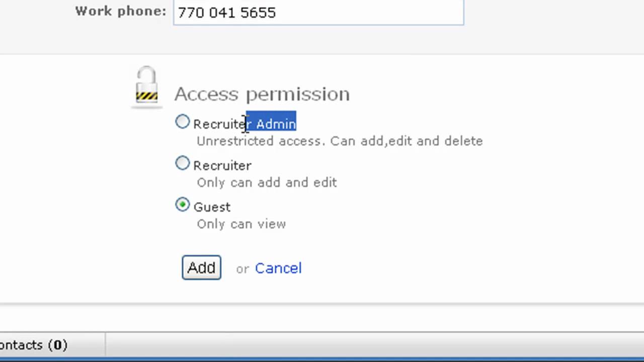Click the empty bar segment right of Contacts
Viewport: 644px width, 362px height.
pos(372,345)
